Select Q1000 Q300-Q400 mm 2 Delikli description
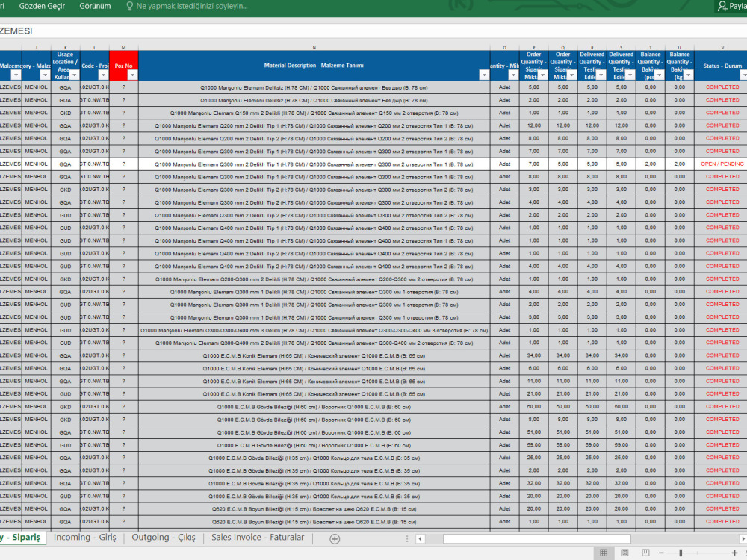The height and width of the screenshot is (560, 747). pyautogui.click(x=314, y=343)
